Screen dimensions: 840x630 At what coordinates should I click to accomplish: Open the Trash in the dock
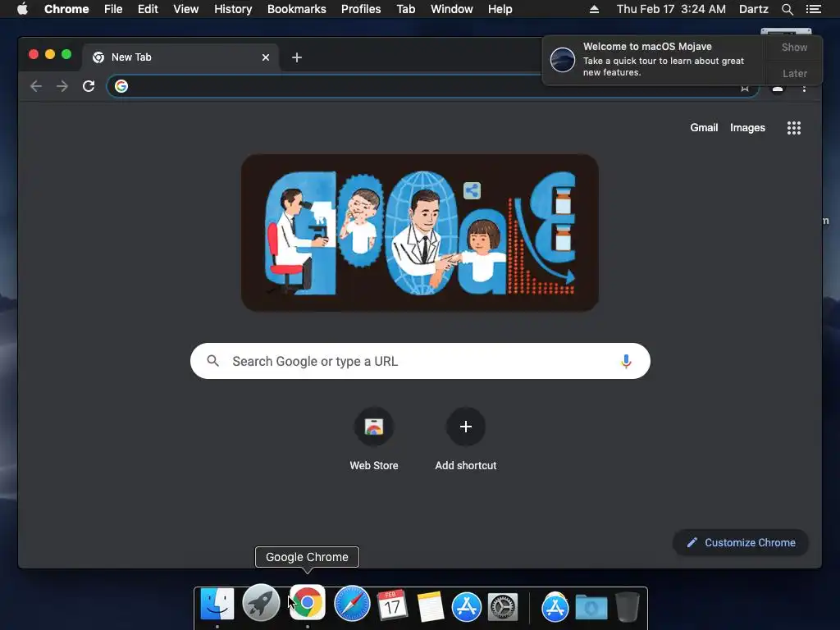click(x=627, y=606)
